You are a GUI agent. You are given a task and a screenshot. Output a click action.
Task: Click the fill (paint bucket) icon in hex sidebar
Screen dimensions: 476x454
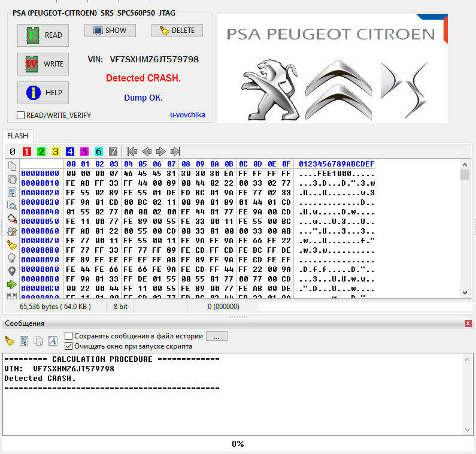[x=12, y=219]
